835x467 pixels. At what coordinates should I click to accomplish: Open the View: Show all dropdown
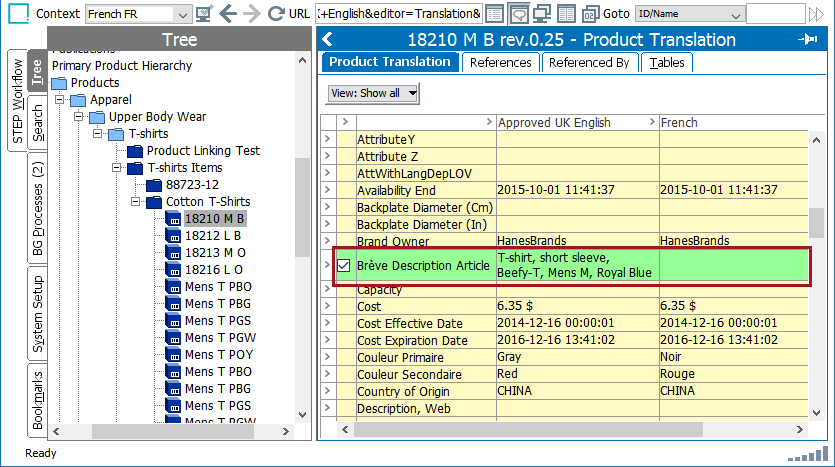pyautogui.click(x=373, y=93)
